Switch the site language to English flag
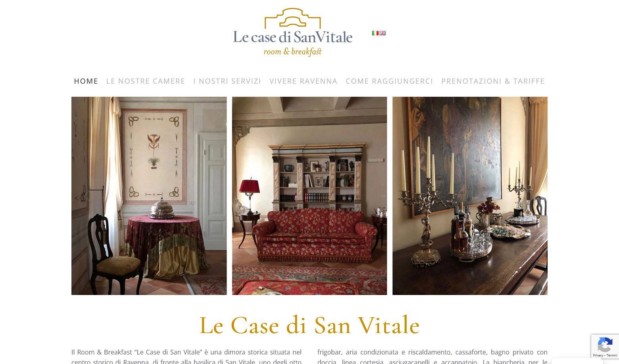This screenshot has height=364, width=619. click(x=383, y=33)
